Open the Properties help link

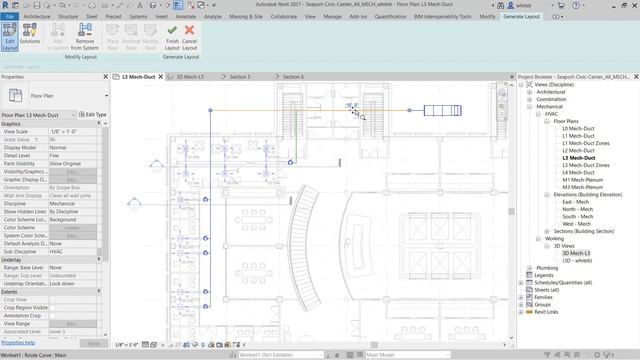coord(18,343)
